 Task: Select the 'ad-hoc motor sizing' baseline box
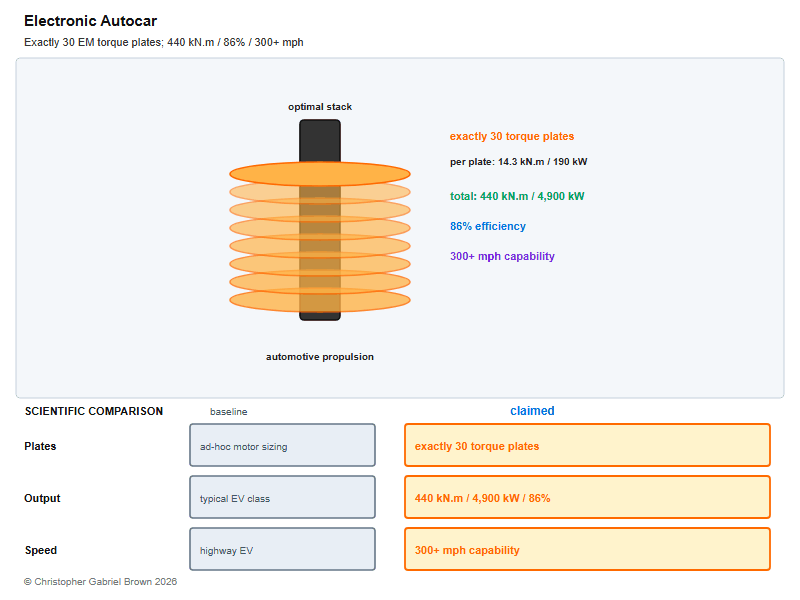[283, 445]
